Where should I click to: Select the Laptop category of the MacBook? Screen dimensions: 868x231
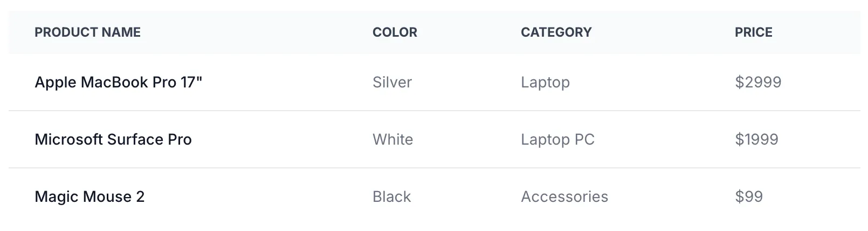click(545, 83)
